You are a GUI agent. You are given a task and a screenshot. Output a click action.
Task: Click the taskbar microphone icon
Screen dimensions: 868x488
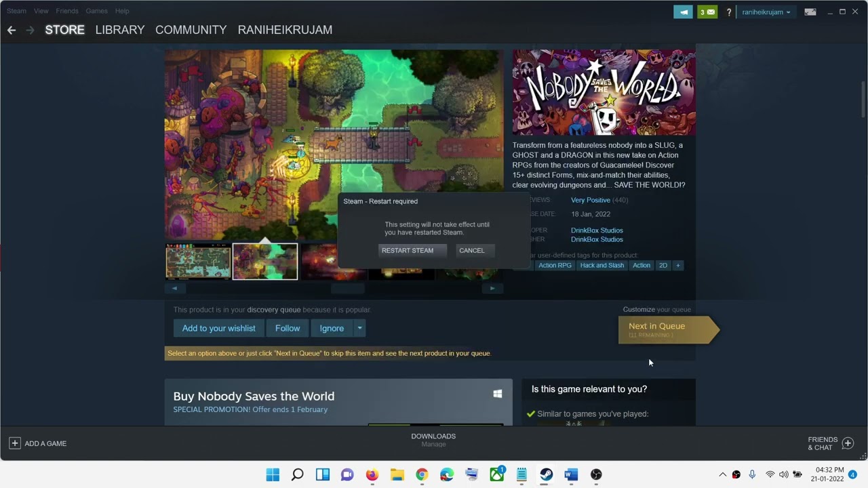752,474
